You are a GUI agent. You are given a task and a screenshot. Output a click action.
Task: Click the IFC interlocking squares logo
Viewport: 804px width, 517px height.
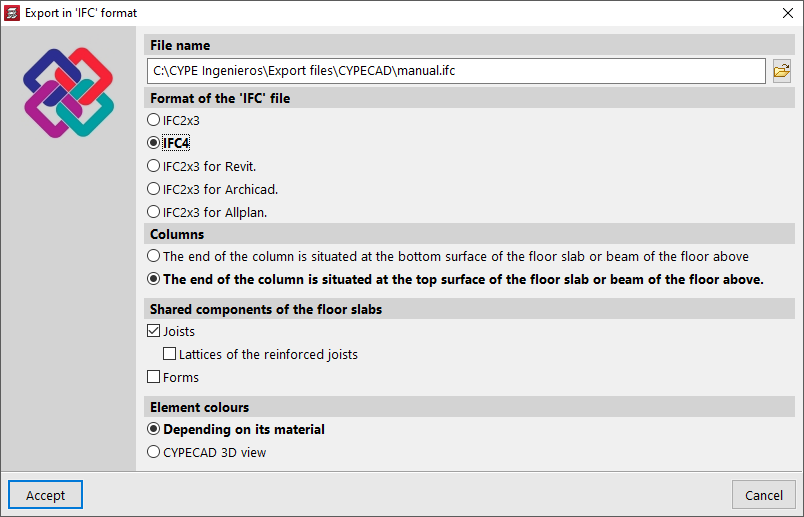(x=68, y=92)
